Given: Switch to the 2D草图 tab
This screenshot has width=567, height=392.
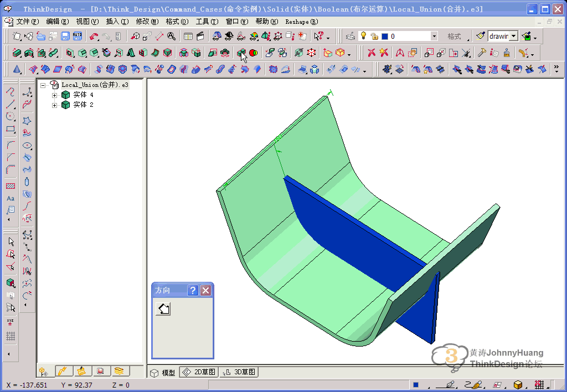Looking at the screenshot, I should click(199, 372).
